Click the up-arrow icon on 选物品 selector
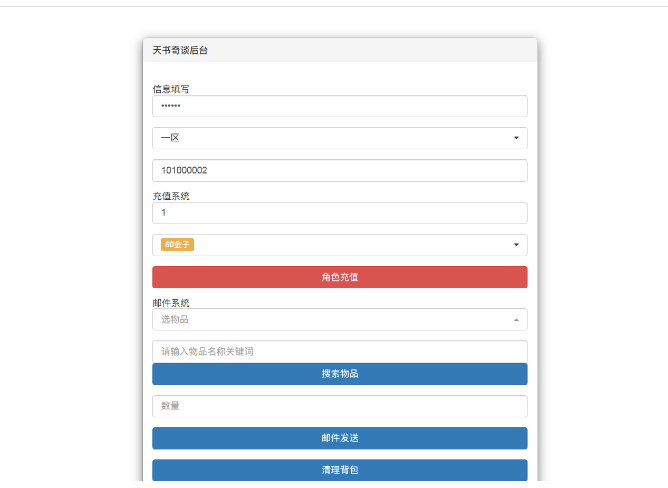 pos(516,320)
